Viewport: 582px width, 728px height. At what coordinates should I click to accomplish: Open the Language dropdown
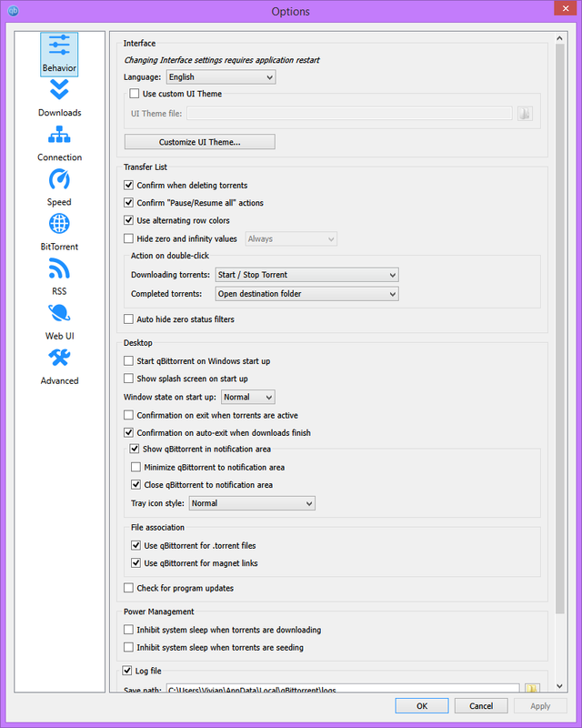221,77
